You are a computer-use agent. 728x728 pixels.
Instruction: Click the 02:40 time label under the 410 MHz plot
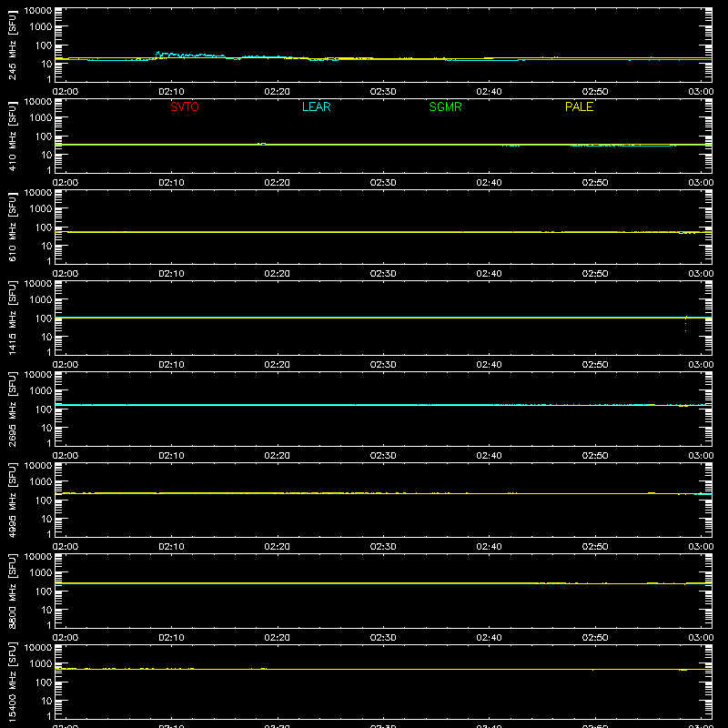pos(489,183)
